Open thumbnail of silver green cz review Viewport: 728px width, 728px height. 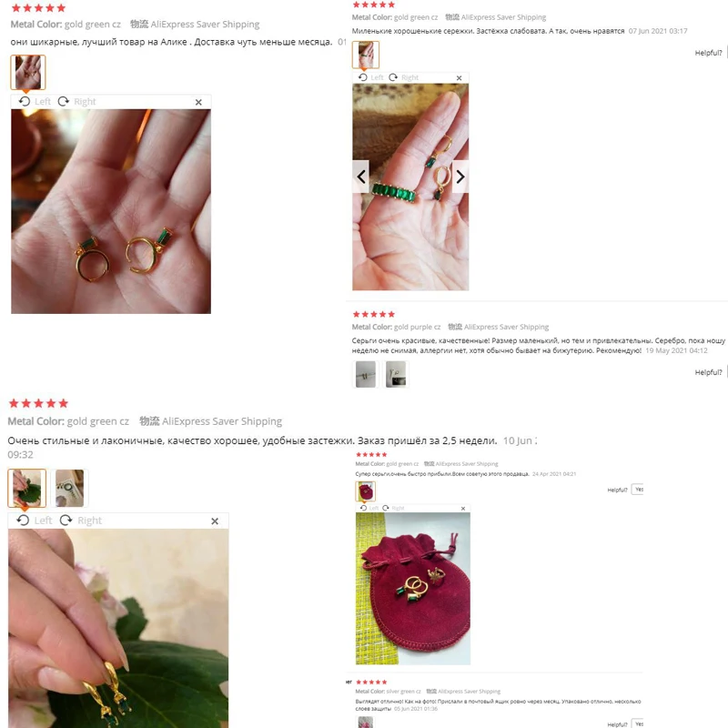[x=366, y=723]
